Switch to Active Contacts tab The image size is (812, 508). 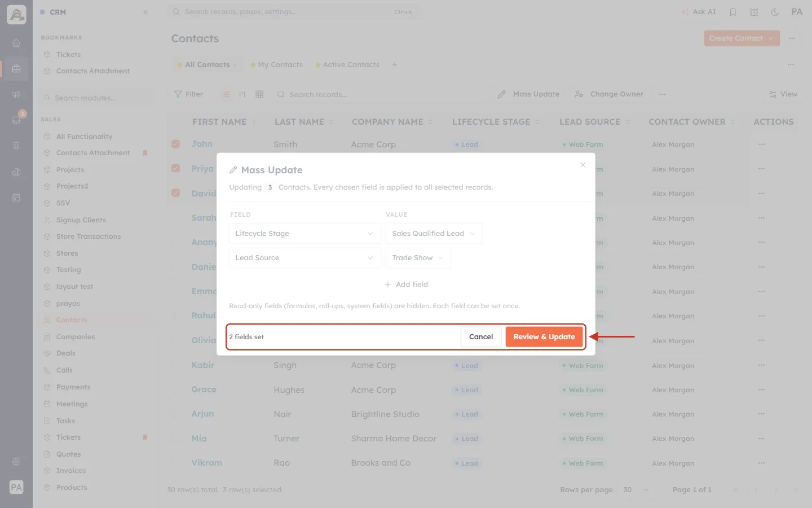[347, 65]
